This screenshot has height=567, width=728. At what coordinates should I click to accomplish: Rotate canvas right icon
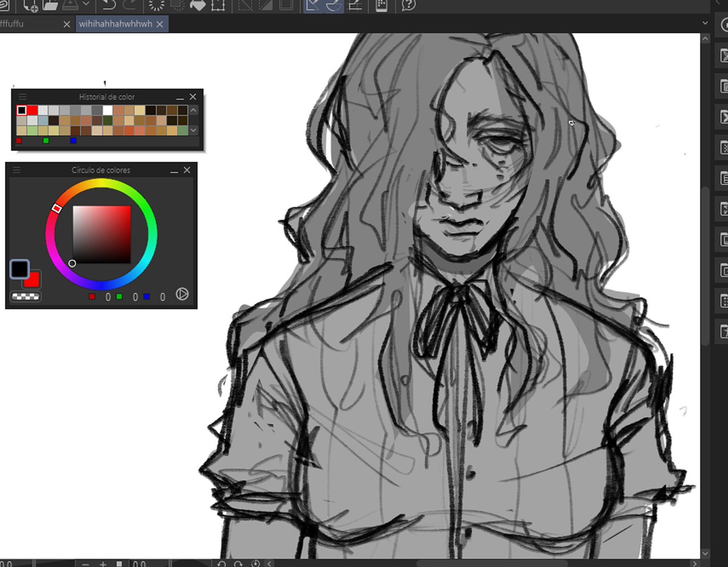238,563
